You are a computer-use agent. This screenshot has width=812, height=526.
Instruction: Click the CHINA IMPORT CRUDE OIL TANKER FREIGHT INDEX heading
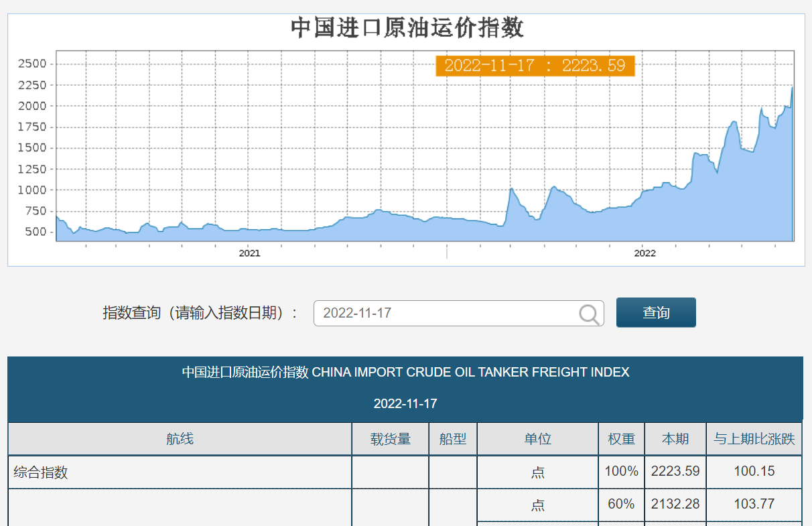(x=471, y=372)
